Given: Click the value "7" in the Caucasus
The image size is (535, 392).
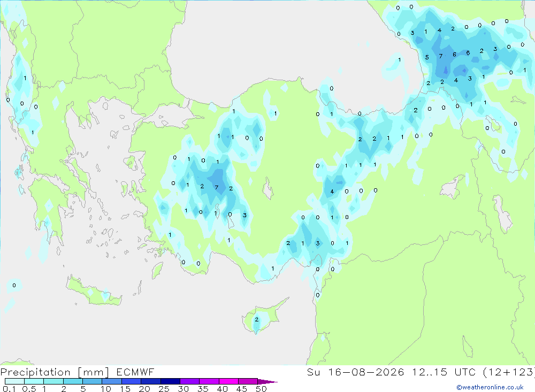Looking at the screenshot, I should click(x=440, y=56).
